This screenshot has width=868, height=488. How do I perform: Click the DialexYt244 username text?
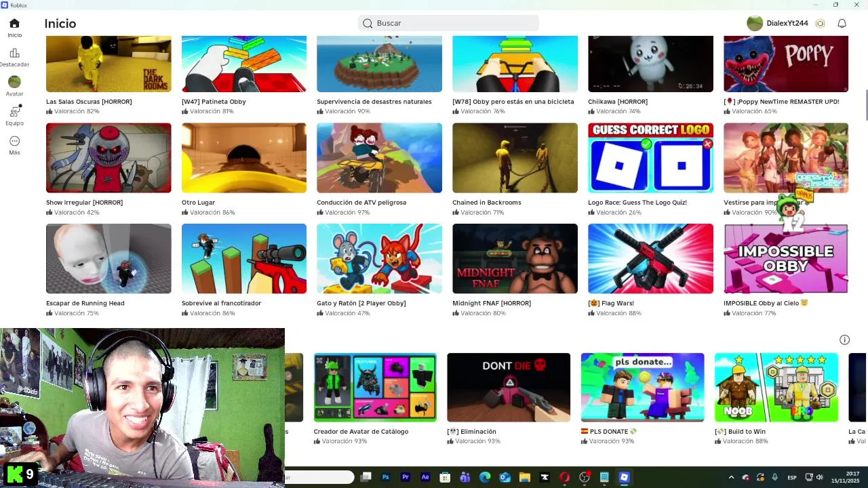787,24
